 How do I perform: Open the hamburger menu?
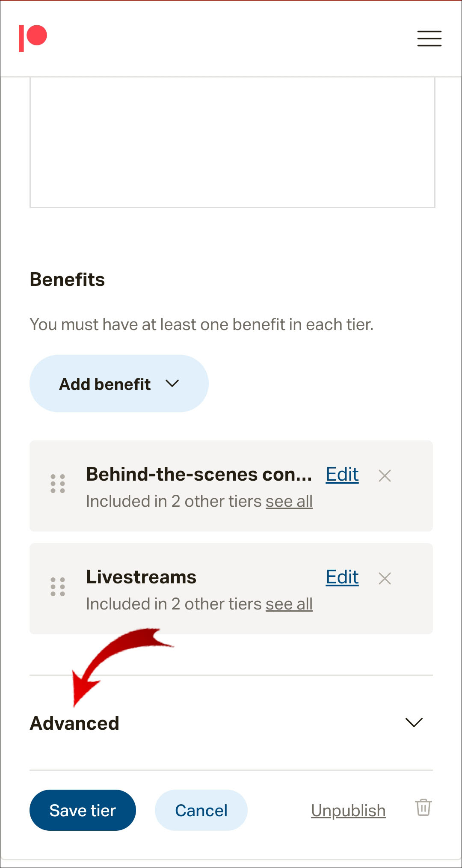[429, 39]
